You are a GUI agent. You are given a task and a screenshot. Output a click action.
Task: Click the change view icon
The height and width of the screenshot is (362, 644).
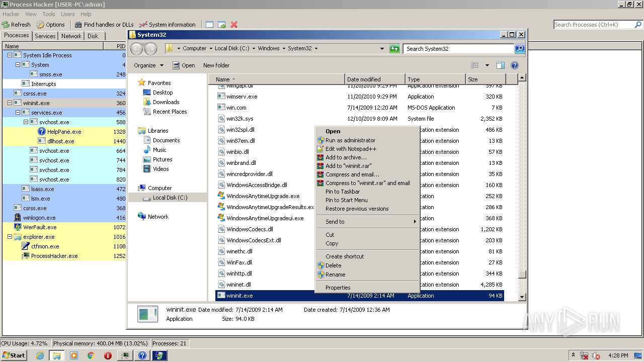click(x=474, y=65)
